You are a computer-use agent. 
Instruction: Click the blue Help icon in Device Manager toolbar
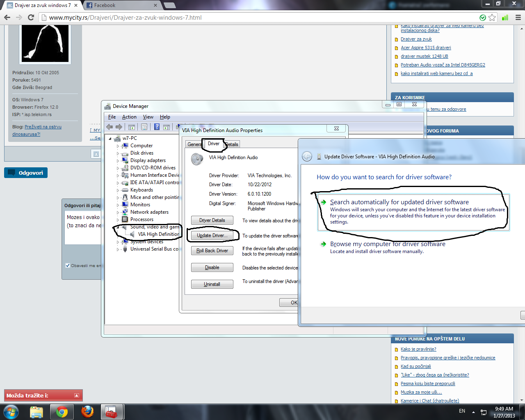click(157, 127)
